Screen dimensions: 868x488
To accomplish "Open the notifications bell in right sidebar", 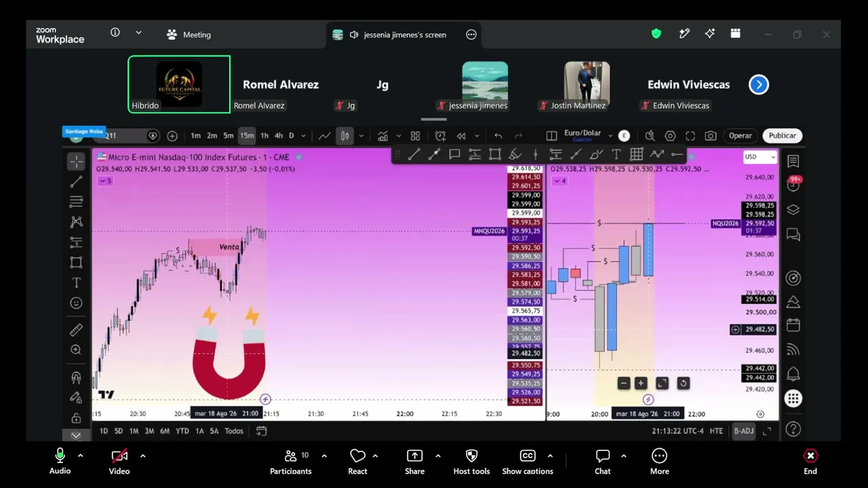I will (x=793, y=374).
